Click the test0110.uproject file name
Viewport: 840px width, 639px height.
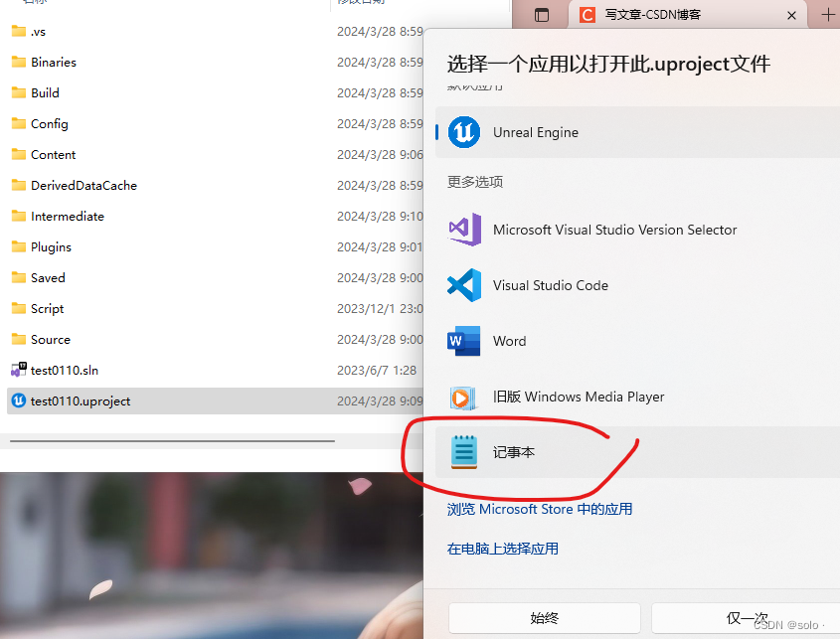(81, 401)
